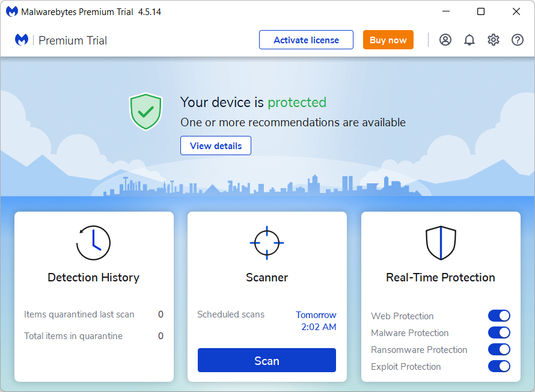Screen dimensions: 535x392
Task: Disable the Web Protection toggle
Action: point(499,316)
